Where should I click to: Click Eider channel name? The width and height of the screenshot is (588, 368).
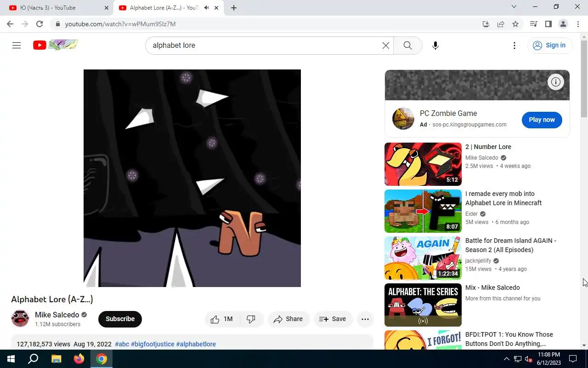[x=471, y=214]
